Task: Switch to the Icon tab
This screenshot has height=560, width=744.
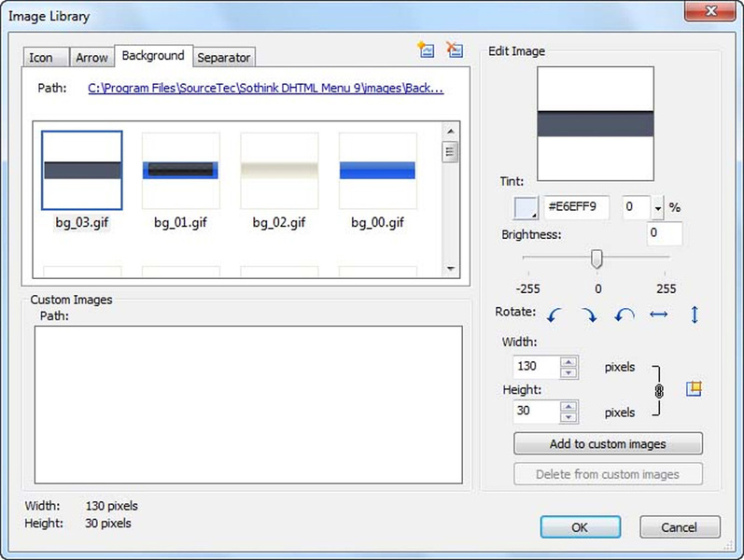Action: coord(47,58)
